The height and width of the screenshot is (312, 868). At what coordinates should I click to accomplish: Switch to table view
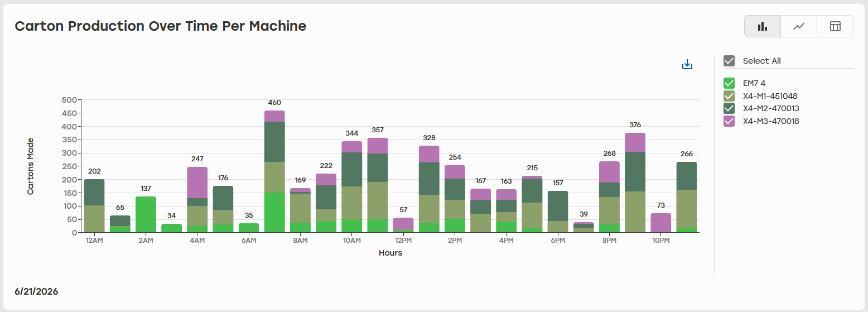[835, 26]
